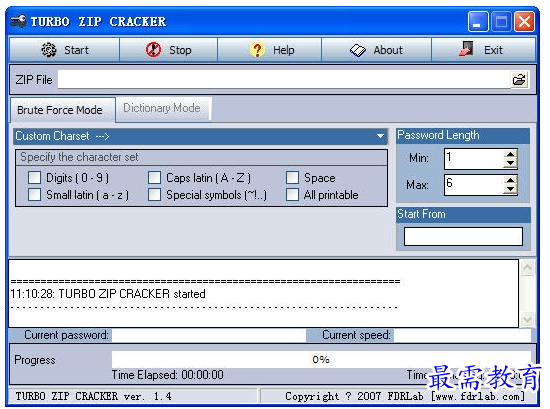Click the Start button label
Image resolution: width=550 pixels, height=409 pixels.
click(x=76, y=50)
